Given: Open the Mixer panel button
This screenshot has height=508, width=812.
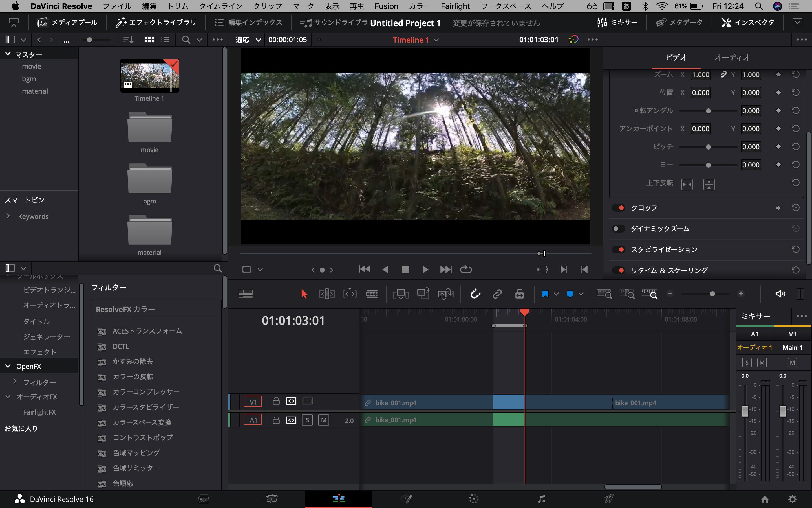Looking at the screenshot, I should click(617, 23).
